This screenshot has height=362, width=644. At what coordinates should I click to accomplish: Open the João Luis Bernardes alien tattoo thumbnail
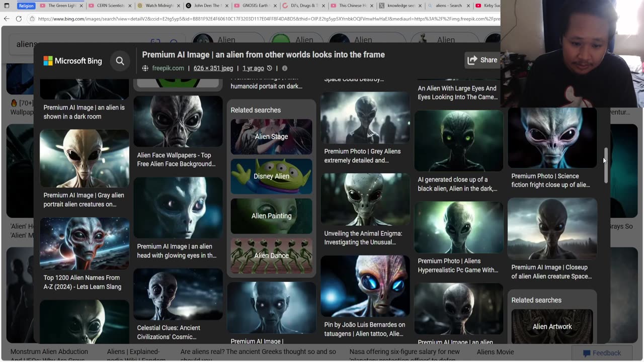[365, 286]
